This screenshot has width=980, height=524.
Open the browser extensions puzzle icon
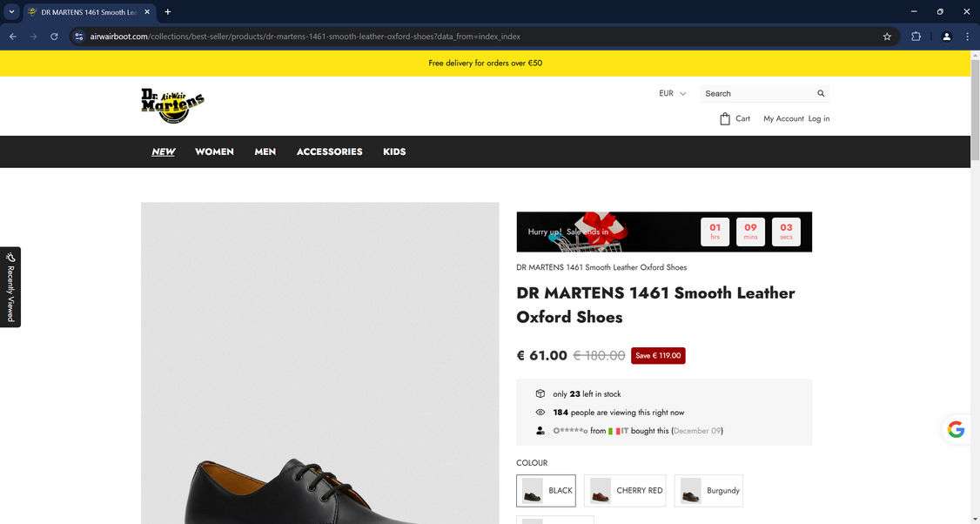click(916, 37)
